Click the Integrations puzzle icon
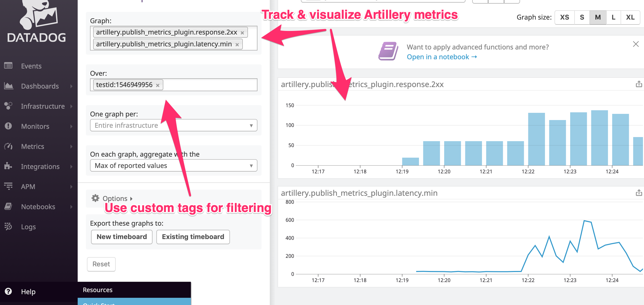The height and width of the screenshot is (305, 644). 8,166
